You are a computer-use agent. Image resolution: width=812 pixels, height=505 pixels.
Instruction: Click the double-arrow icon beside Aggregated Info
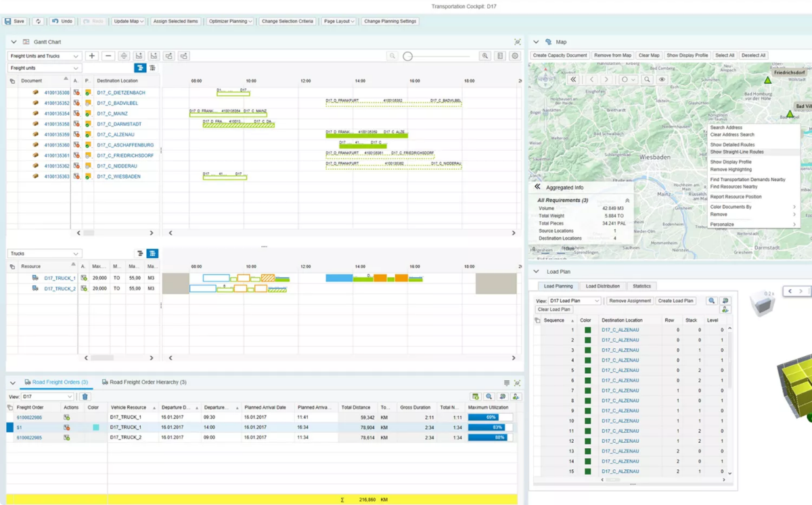click(538, 187)
